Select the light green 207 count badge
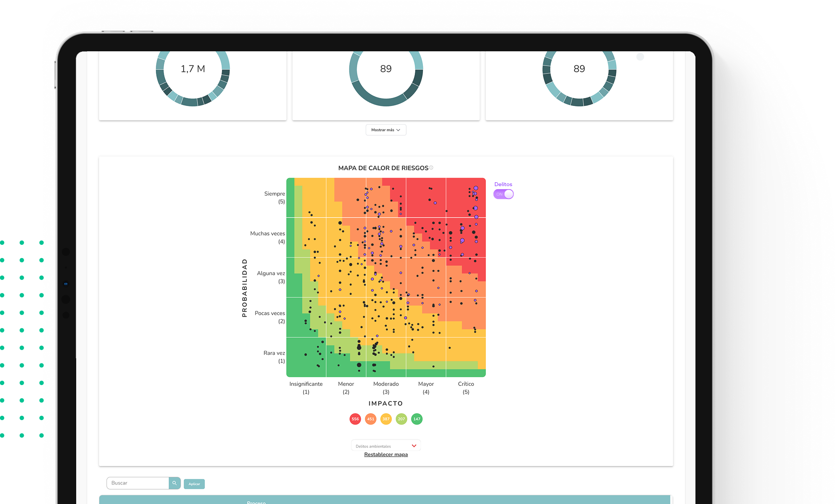Viewport: 835px width, 504px height. click(x=401, y=419)
